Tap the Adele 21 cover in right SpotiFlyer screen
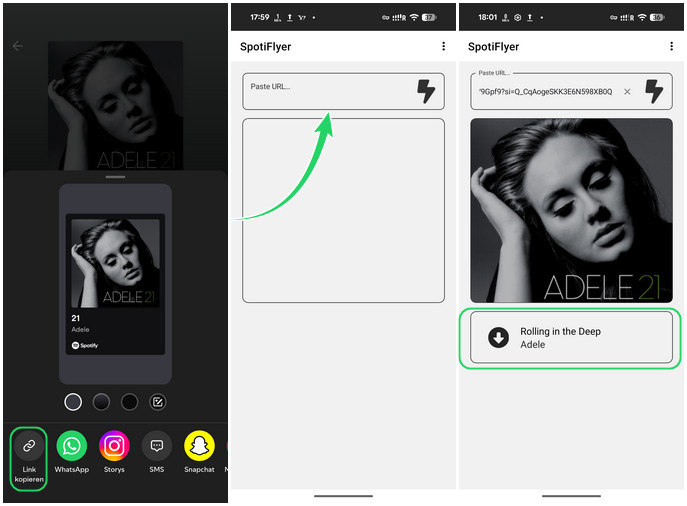The width and height of the screenshot is (687, 506). pyautogui.click(x=571, y=210)
